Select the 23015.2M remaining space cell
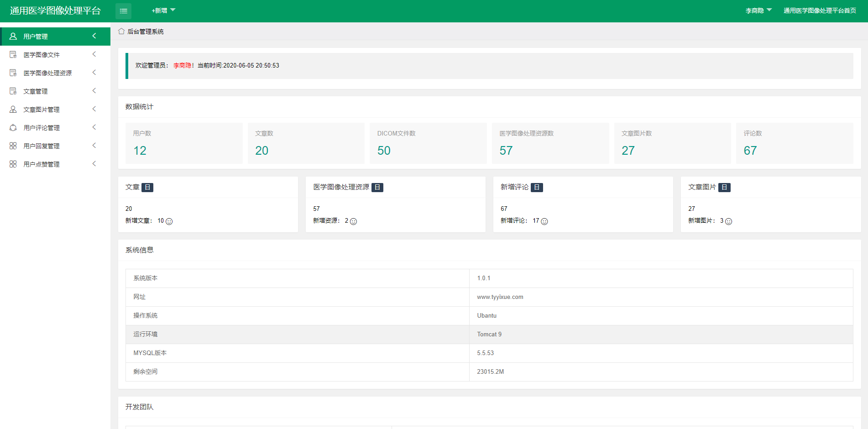This screenshot has width=868, height=429. (x=661, y=372)
